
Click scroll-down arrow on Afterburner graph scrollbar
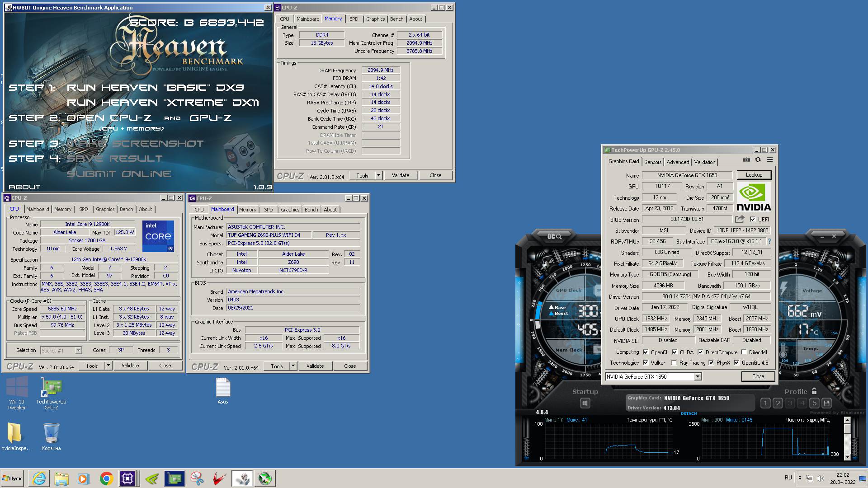pos(847,457)
